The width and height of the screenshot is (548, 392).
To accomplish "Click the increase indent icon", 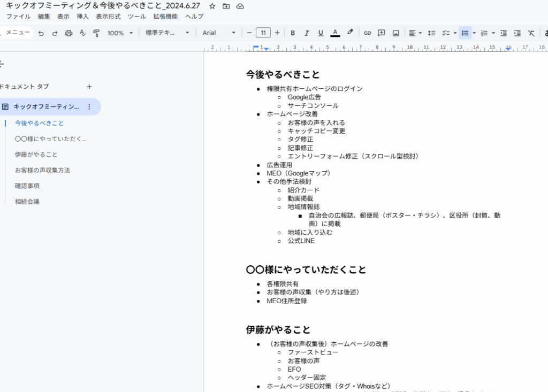I will [x=517, y=33].
